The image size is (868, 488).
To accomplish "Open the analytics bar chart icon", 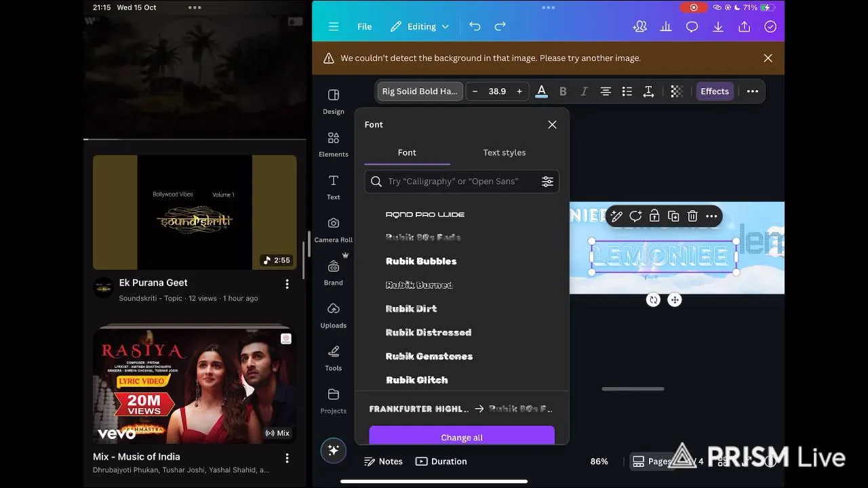I will pyautogui.click(x=666, y=26).
